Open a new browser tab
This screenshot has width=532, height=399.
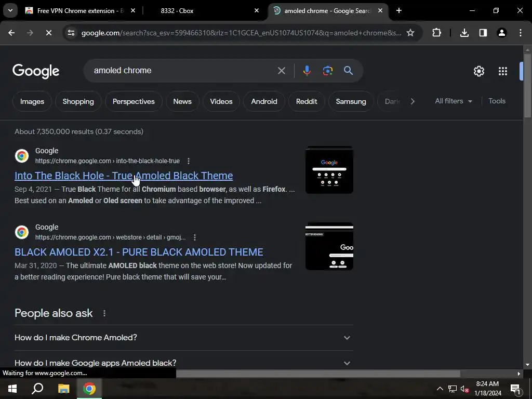(x=399, y=10)
